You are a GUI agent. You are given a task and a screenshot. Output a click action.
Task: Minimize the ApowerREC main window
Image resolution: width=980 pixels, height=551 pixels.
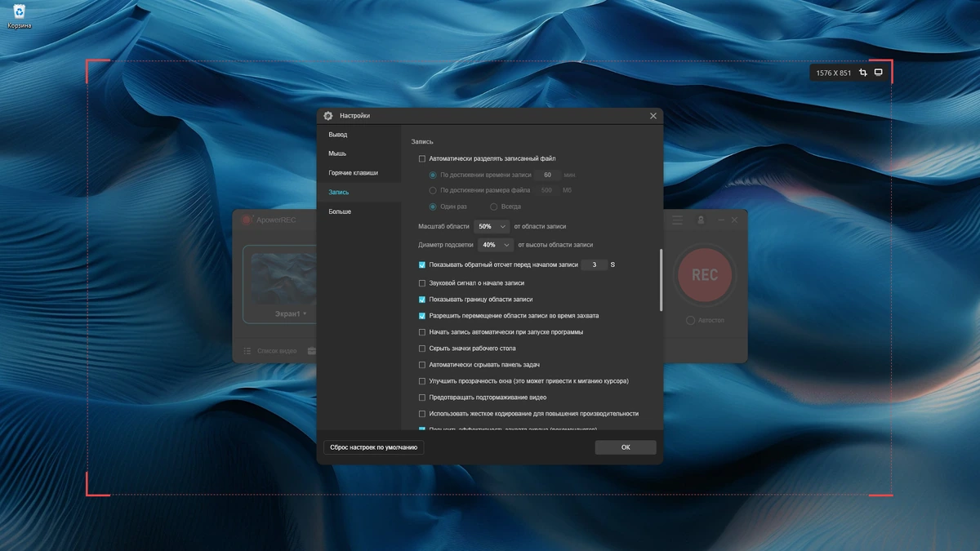(721, 220)
